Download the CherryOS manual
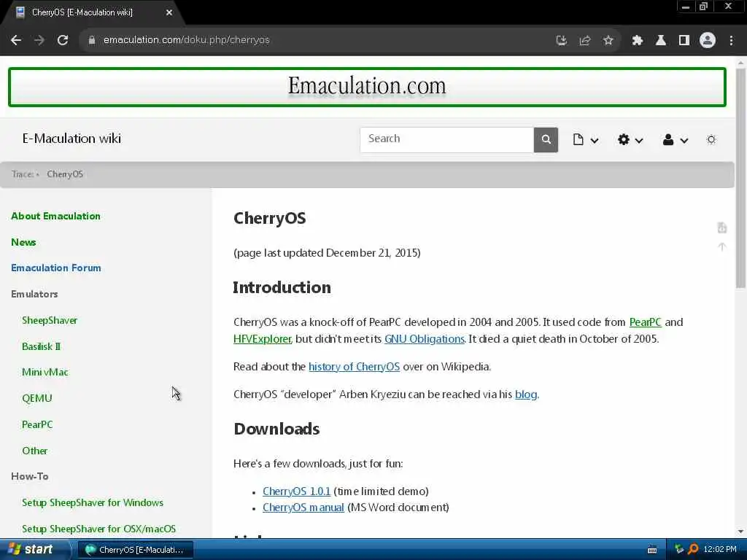 tap(303, 507)
